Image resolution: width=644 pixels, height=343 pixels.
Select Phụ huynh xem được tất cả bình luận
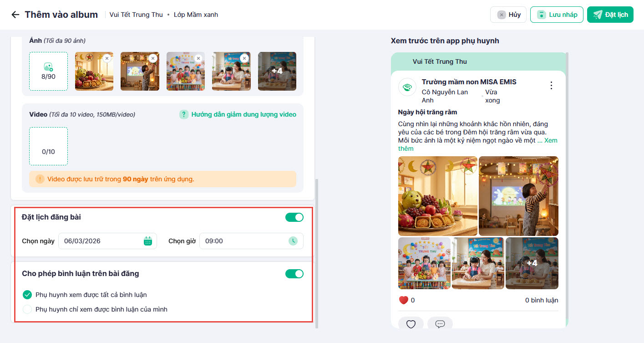[27, 295]
